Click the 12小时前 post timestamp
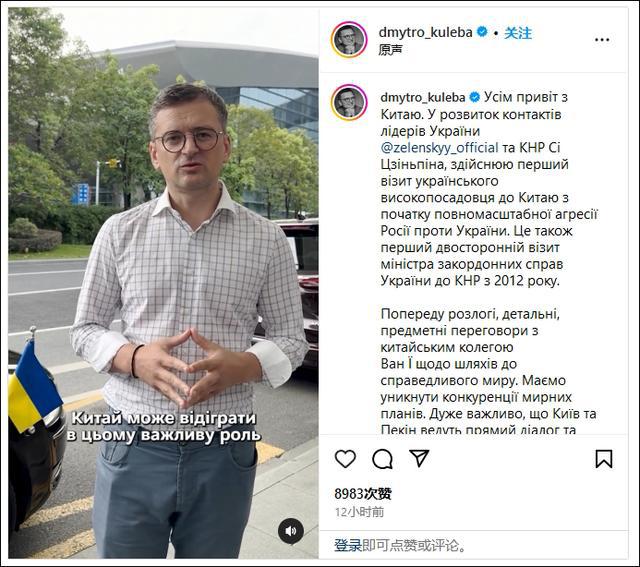Viewport: 640px width, 567px height. tap(359, 512)
